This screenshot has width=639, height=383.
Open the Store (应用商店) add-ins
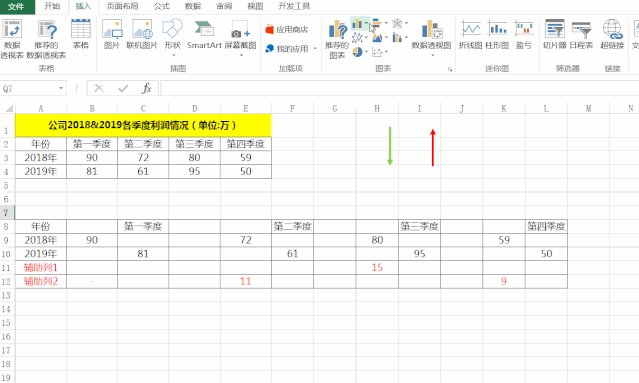coord(286,29)
